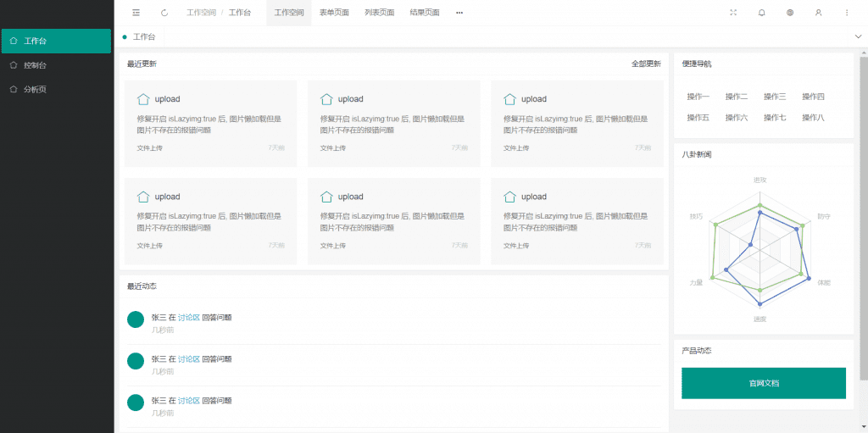Click the home icon beside 分析页 in sidebar
The image size is (868, 433).
point(14,89)
